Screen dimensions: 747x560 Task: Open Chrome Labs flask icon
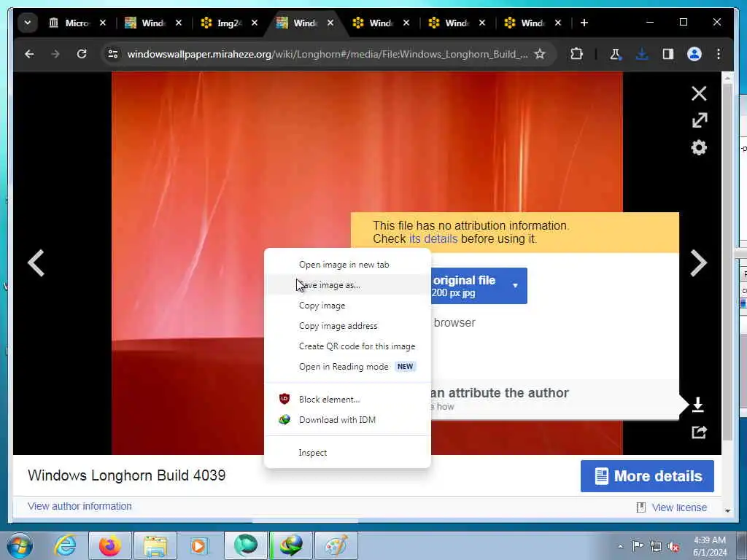(615, 54)
